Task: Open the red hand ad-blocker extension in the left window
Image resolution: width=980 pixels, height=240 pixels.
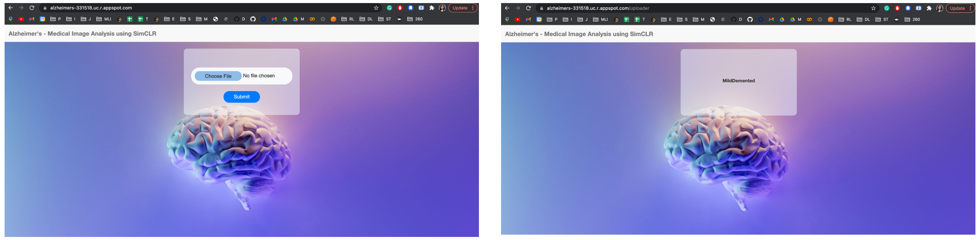Action: pyautogui.click(x=400, y=8)
